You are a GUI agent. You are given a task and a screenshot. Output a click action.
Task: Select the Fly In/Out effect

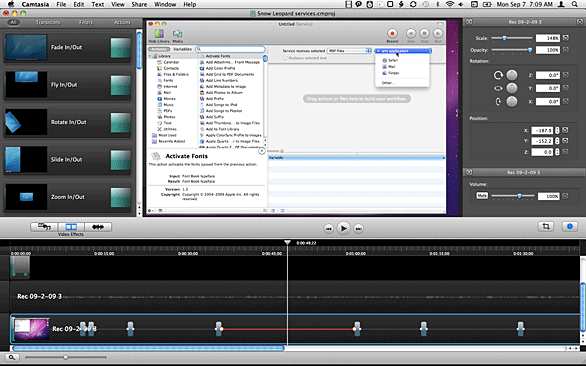[x=68, y=85]
